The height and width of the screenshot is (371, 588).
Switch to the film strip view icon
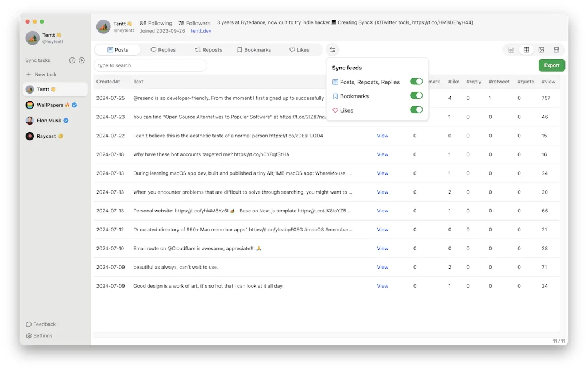(x=556, y=50)
